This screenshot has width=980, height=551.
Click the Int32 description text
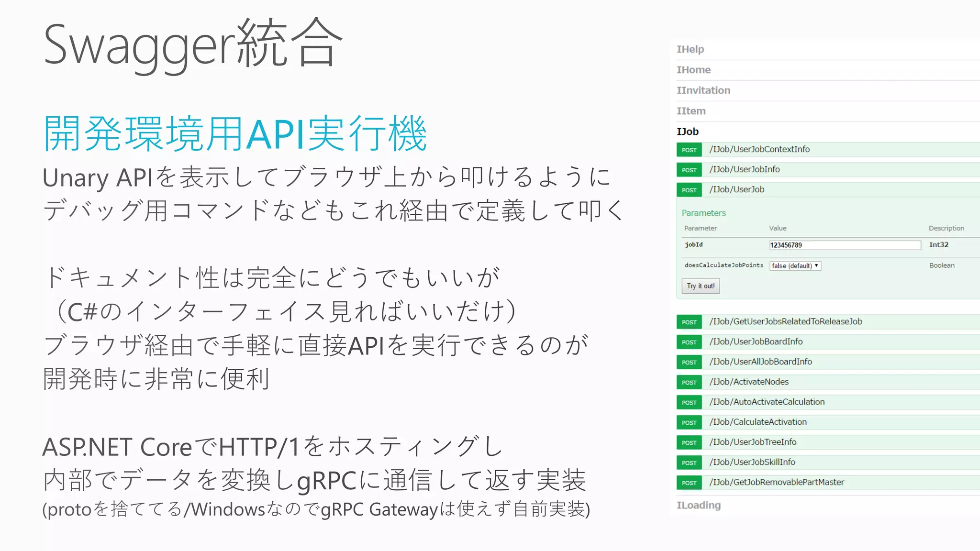pyautogui.click(x=938, y=244)
